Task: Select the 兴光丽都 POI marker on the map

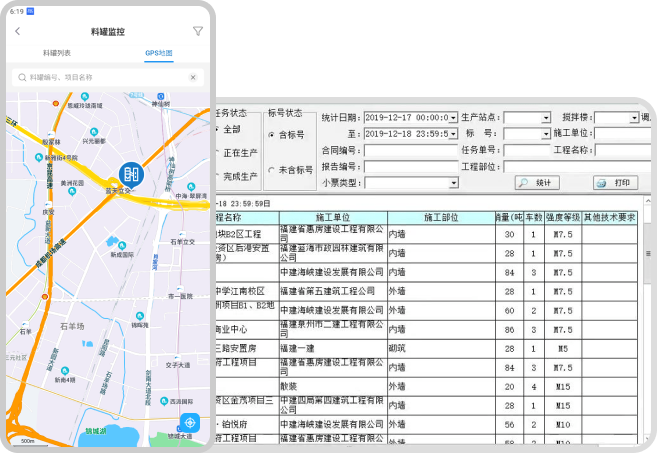Action: pos(94,132)
